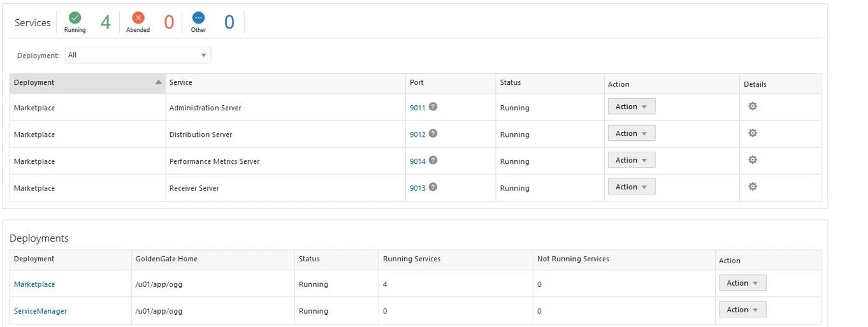The height and width of the screenshot is (327, 868).
Task: Open details gear for Administration Server
Action: pyautogui.click(x=752, y=106)
